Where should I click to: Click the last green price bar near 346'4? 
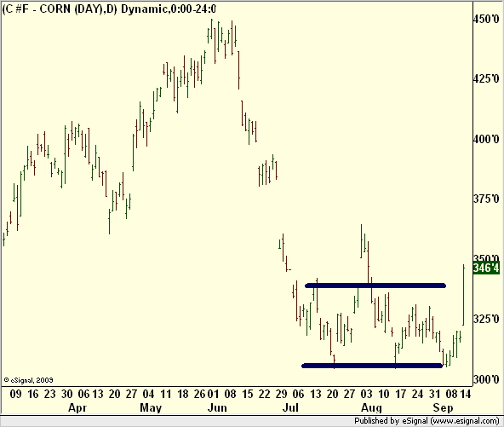coord(463,295)
